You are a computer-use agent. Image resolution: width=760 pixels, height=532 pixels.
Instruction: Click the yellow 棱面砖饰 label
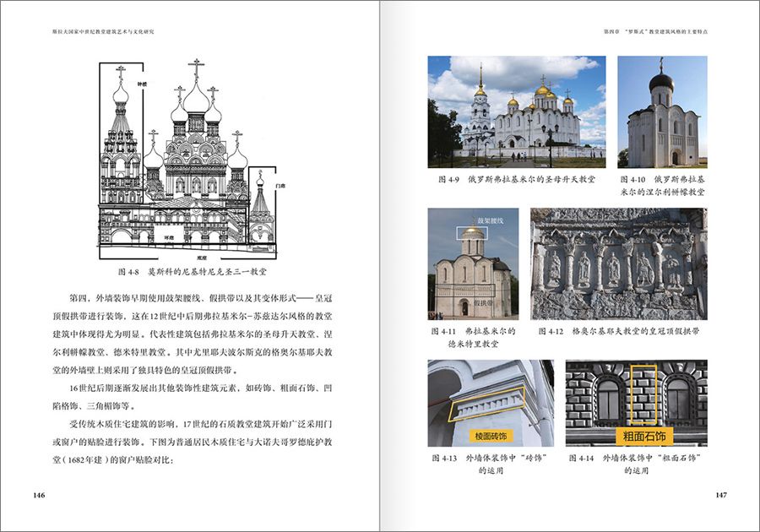490,436
